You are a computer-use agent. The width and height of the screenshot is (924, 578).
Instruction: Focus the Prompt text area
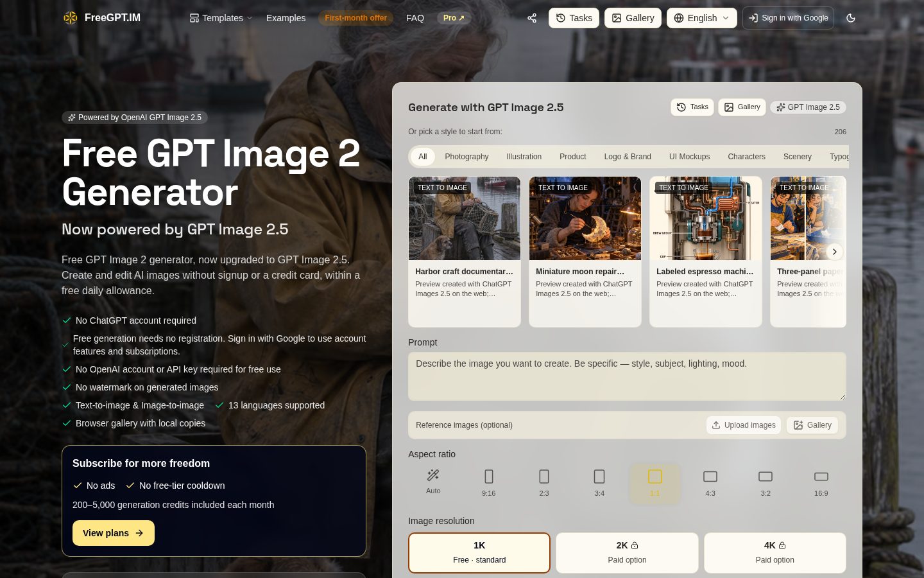[x=627, y=376]
